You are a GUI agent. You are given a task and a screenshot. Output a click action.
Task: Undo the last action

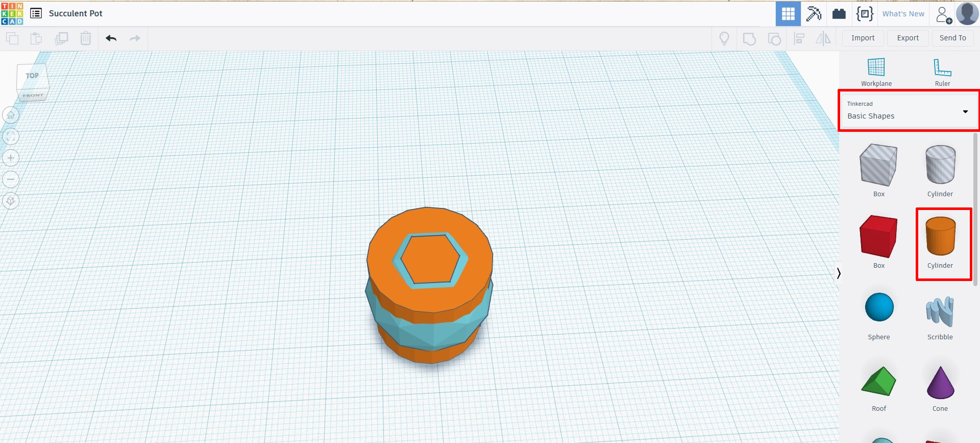pos(111,38)
